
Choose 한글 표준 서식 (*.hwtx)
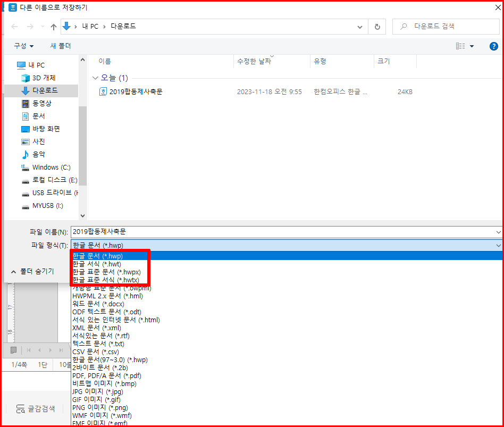(x=106, y=280)
